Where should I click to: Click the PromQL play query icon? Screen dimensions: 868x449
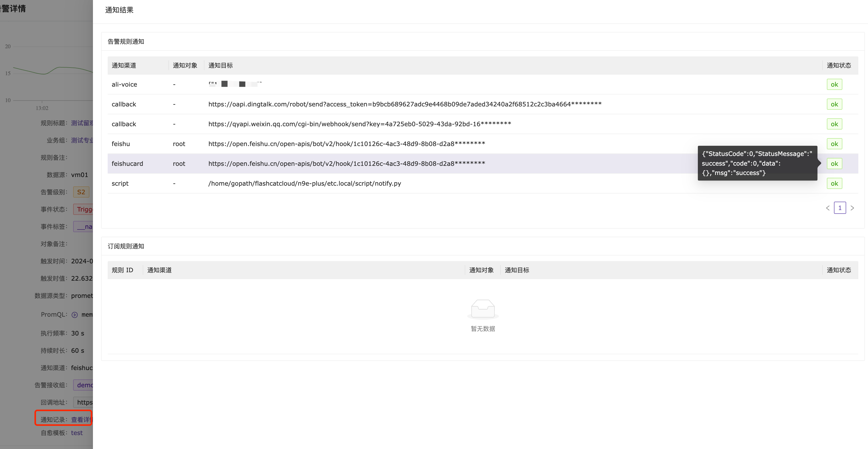[75, 315]
